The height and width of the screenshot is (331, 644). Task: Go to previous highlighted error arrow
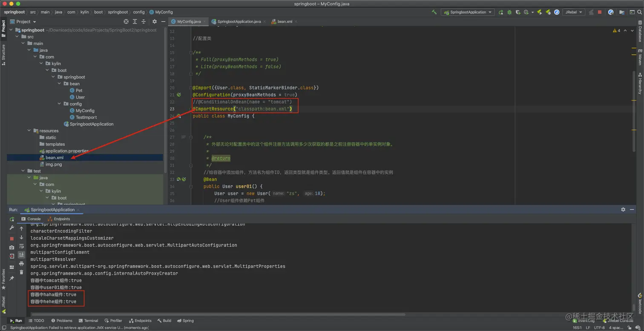coord(625,31)
